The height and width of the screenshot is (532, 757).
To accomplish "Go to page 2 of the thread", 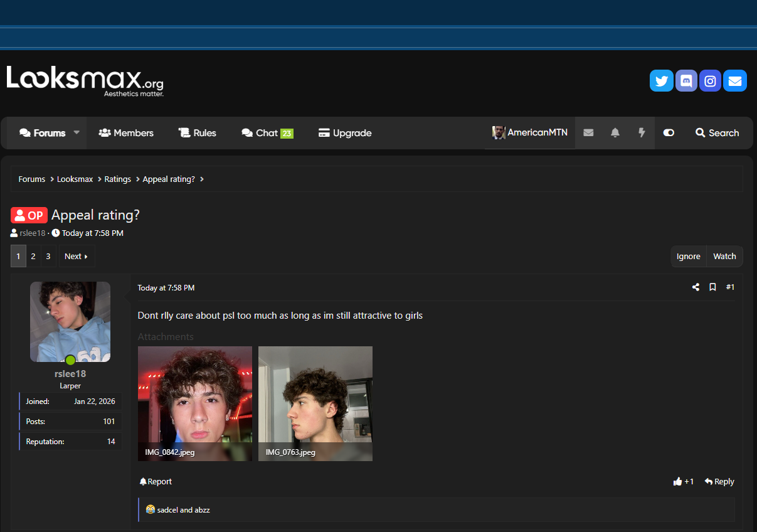I will 33,256.
